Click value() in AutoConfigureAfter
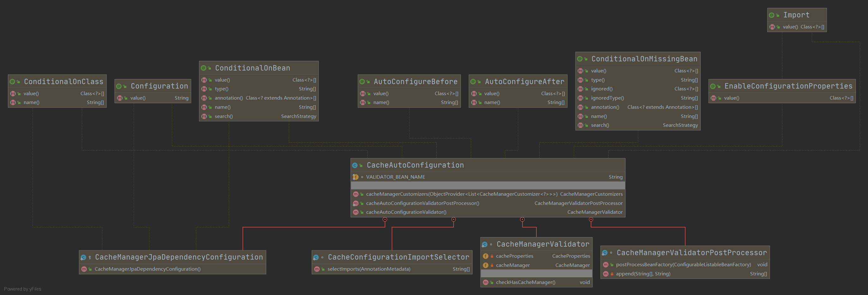Viewport: 868px width, 295px height. [x=492, y=94]
